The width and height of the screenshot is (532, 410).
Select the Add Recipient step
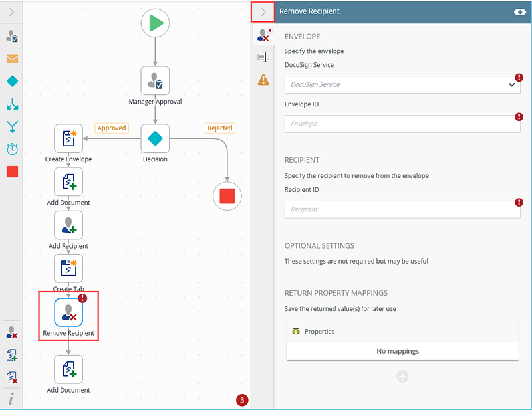tap(68, 225)
